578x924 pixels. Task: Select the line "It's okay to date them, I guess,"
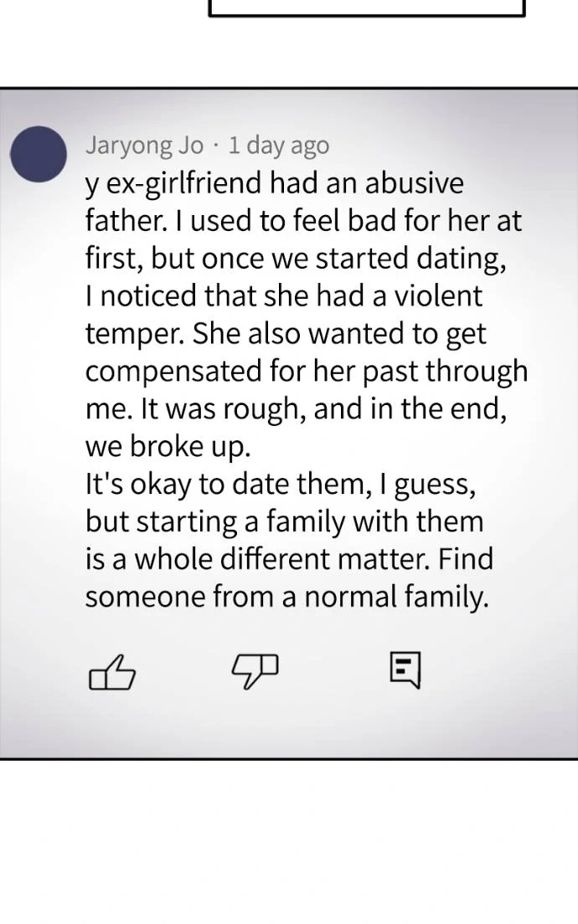tap(281, 484)
